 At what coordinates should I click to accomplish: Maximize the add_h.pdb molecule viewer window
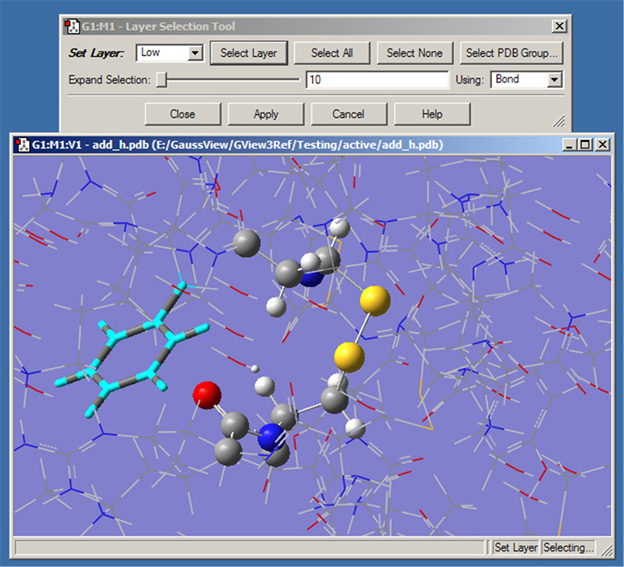pyautogui.click(x=585, y=145)
